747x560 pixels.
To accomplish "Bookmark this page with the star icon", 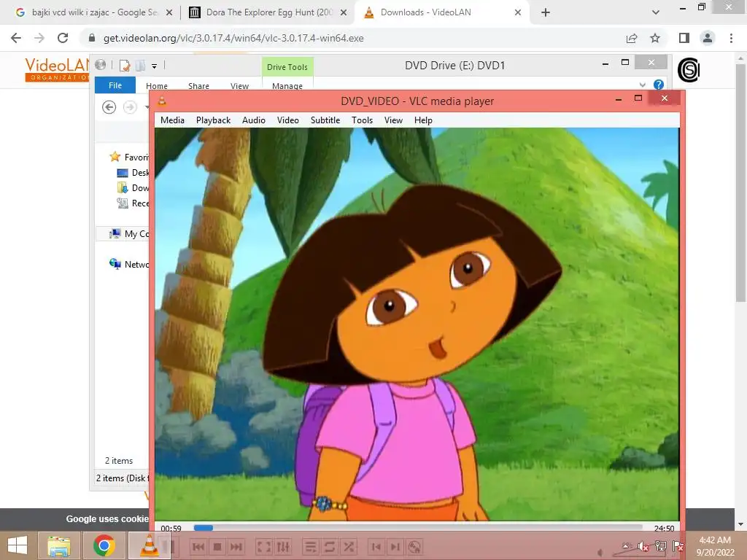I will pos(655,38).
